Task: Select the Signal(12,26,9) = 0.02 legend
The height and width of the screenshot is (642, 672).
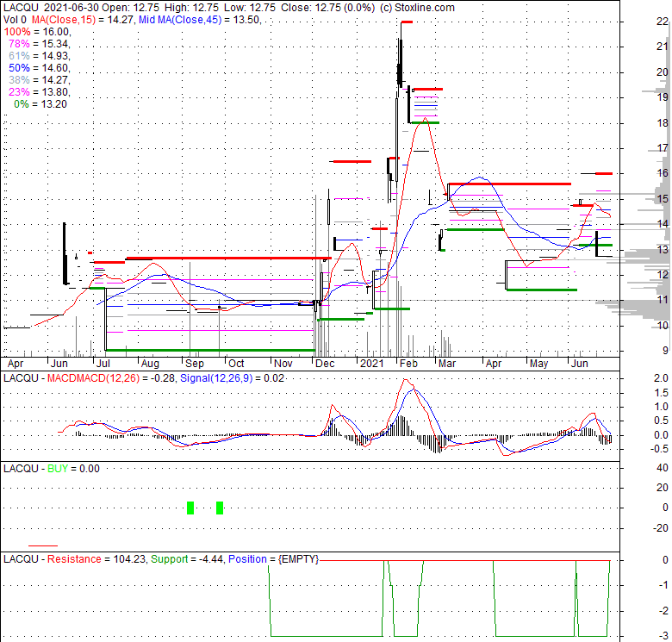Action: click(x=232, y=378)
